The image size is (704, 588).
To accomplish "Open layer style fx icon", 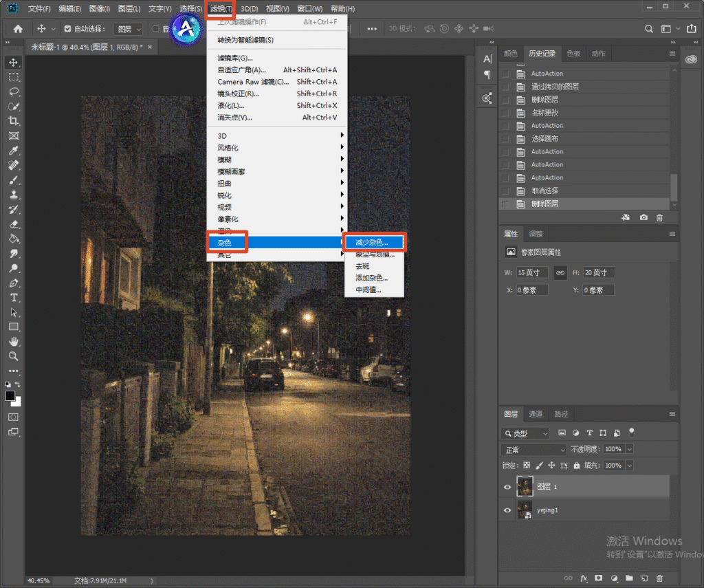I will (584, 578).
